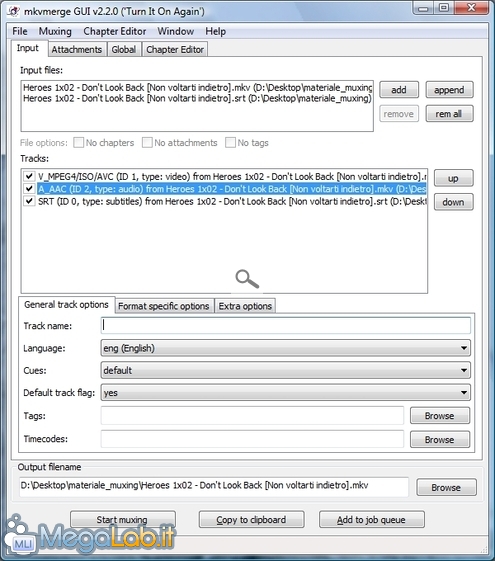The height and width of the screenshot is (561, 495).
Task: Open the Cues dropdown set to default
Action: 285,370
